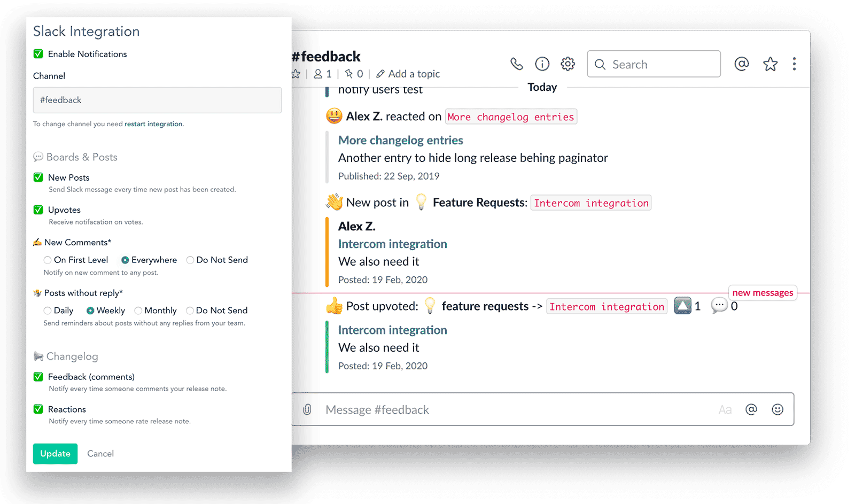Image resolution: width=855 pixels, height=504 pixels.
Task: Uncheck Reactions checkbox
Action: pyautogui.click(x=38, y=409)
